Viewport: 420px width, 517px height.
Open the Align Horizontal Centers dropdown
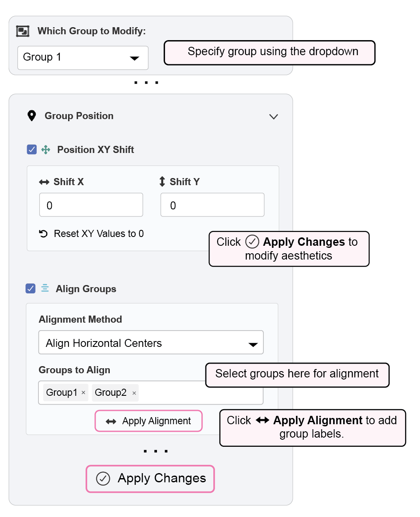(x=151, y=343)
